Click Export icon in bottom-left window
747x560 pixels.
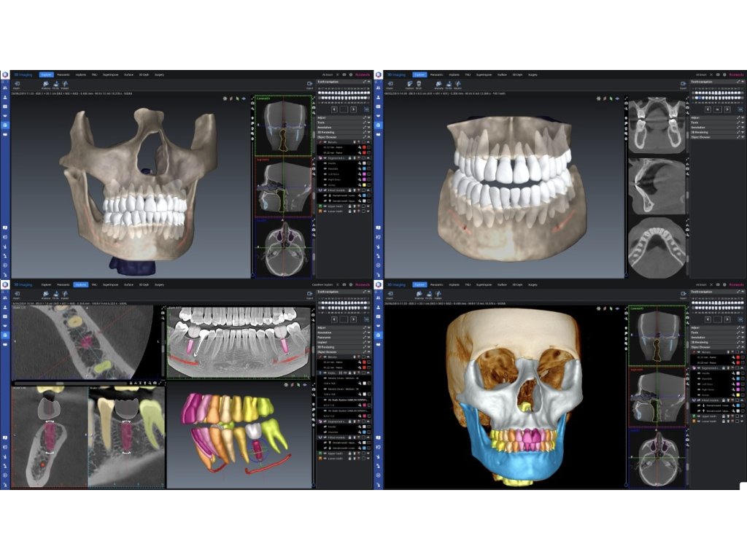pos(309,295)
